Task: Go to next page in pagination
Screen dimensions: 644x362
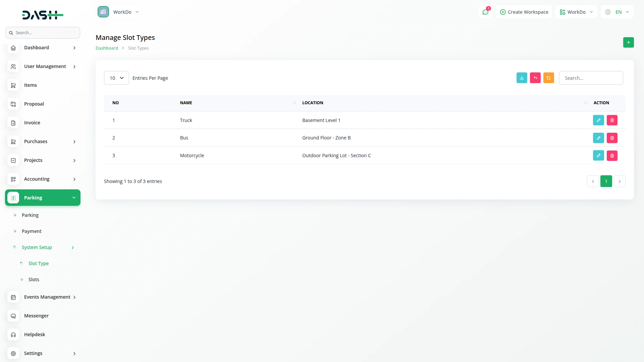Action: tap(620, 181)
